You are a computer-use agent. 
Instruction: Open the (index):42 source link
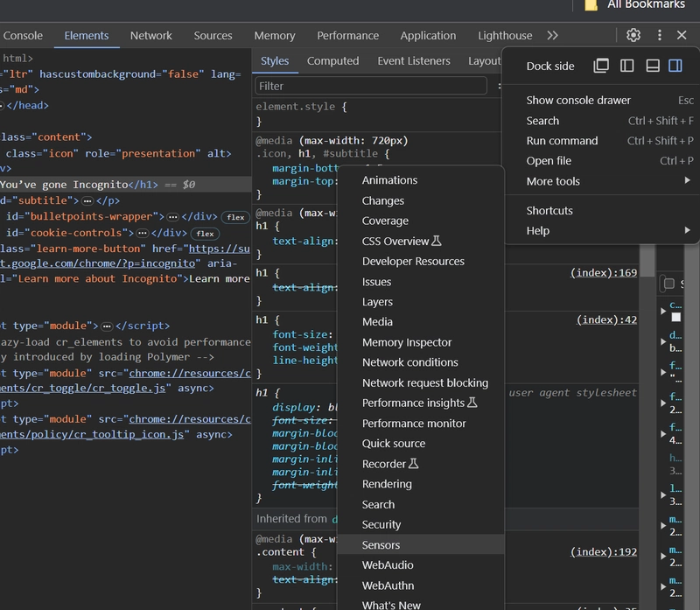point(606,319)
